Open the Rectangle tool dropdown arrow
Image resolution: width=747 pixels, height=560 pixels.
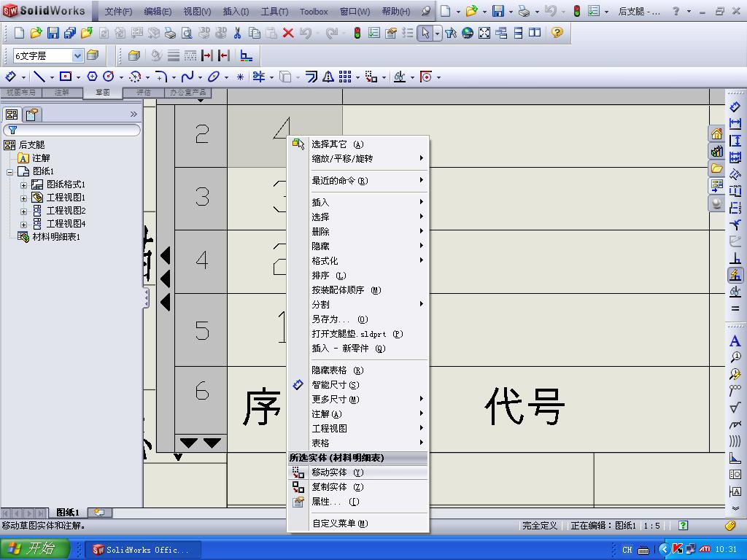pyautogui.click(x=78, y=77)
